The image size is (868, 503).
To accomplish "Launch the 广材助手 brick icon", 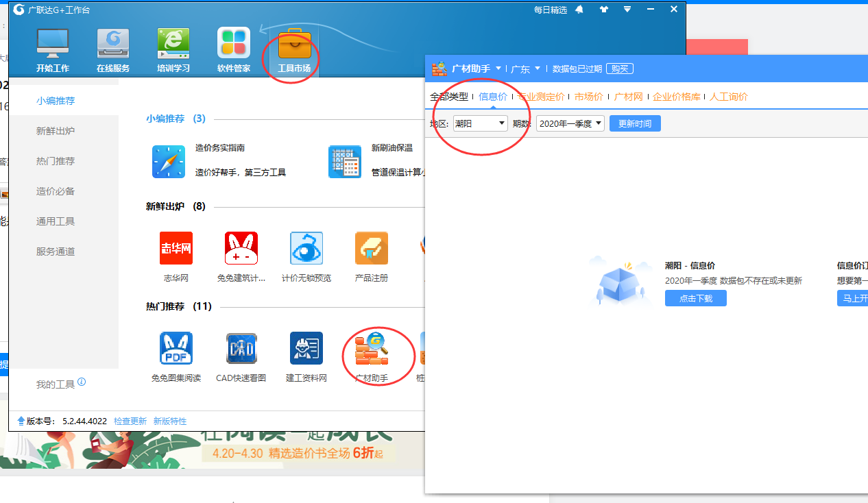I will 372,348.
